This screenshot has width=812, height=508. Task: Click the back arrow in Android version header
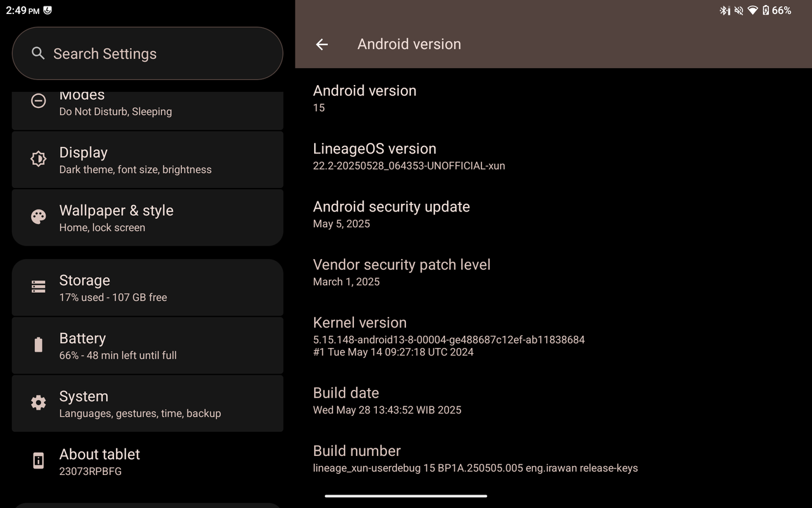[322, 44]
